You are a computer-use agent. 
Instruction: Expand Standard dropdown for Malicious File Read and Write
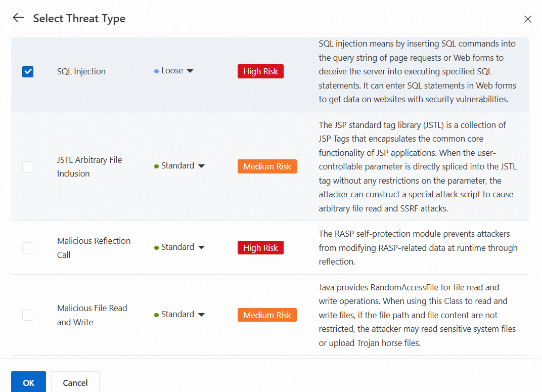tap(180, 315)
